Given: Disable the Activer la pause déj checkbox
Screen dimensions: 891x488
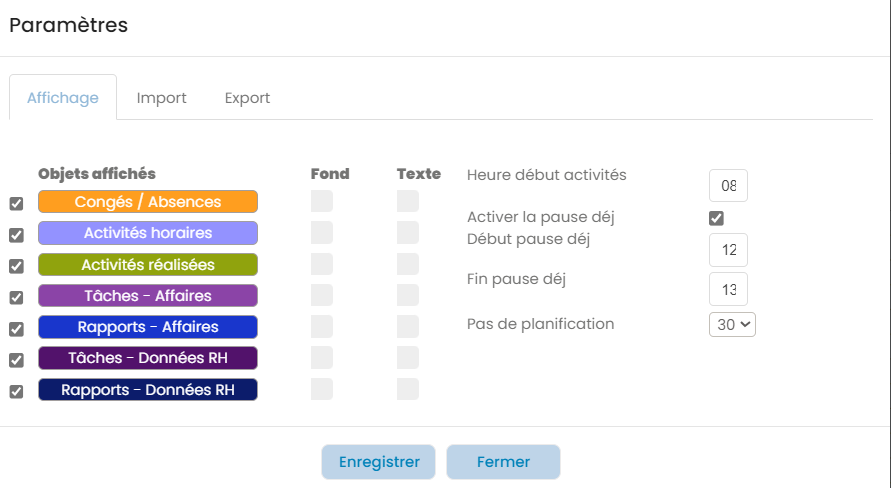Looking at the screenshot, I should click(x=716, y=218).
